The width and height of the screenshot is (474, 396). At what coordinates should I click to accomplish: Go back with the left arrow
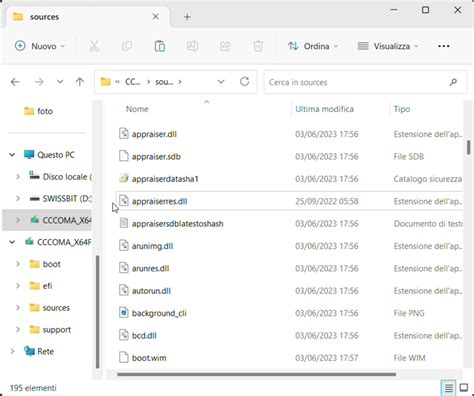pos(15,82)
